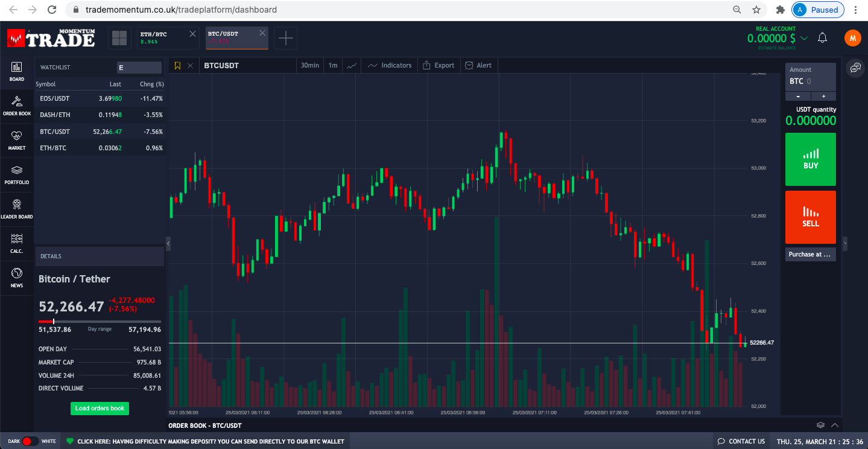Increase amount with plus button
This screenshot has height=449, width=868.
click(823, 97)
